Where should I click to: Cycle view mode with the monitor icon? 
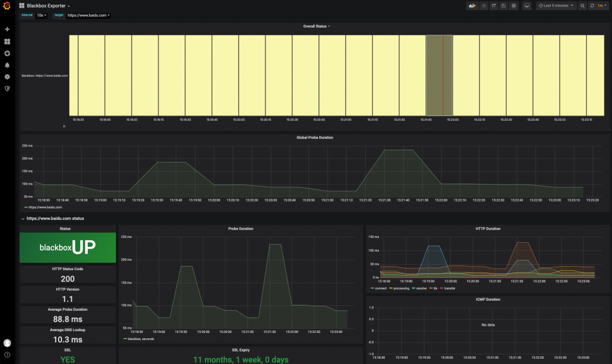coord(527,6)
